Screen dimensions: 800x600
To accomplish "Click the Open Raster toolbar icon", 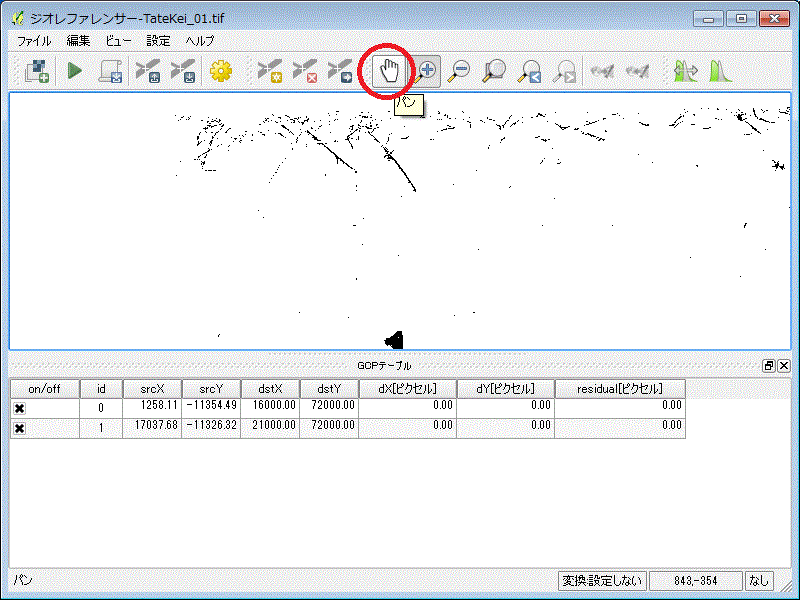I will coord(38,71).
